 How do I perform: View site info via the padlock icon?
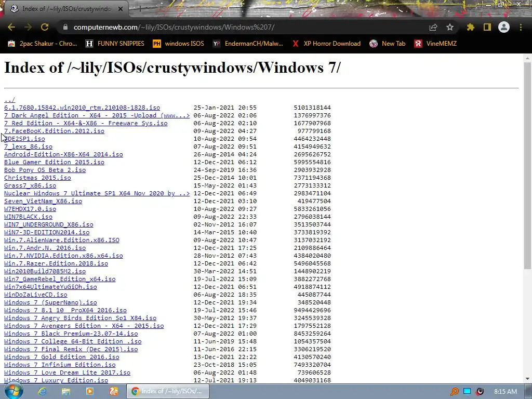65,27
